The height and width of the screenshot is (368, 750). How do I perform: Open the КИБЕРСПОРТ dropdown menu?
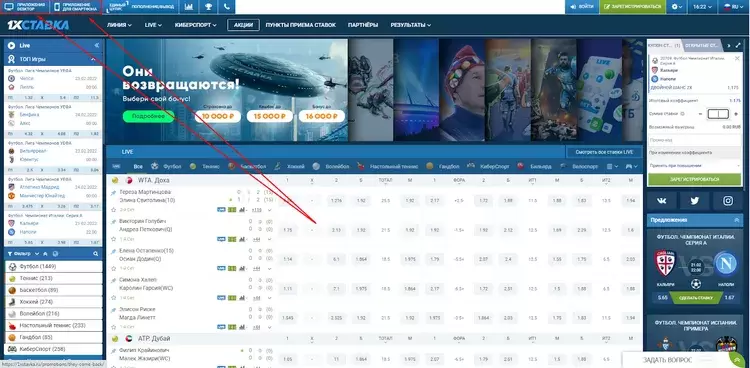pyautogui.click(x=196, y=25)
